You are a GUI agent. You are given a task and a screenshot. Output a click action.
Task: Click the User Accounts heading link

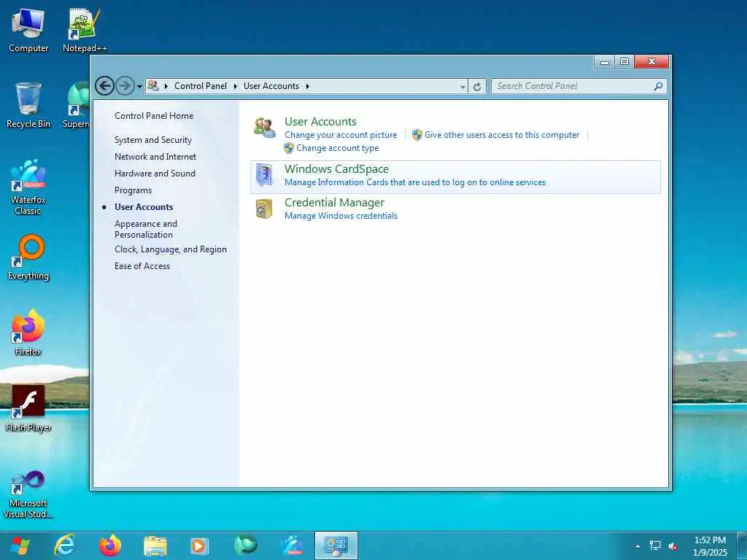[320, 122]
